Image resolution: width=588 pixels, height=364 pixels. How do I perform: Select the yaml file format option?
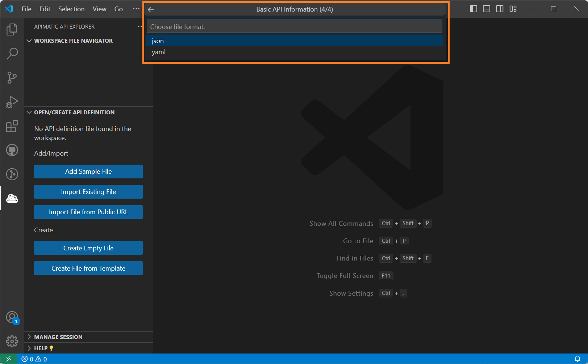click(295, 52)
